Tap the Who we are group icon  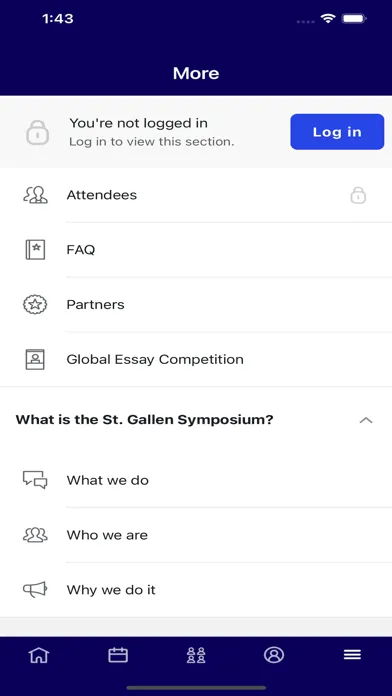click(x=35, y=535)
